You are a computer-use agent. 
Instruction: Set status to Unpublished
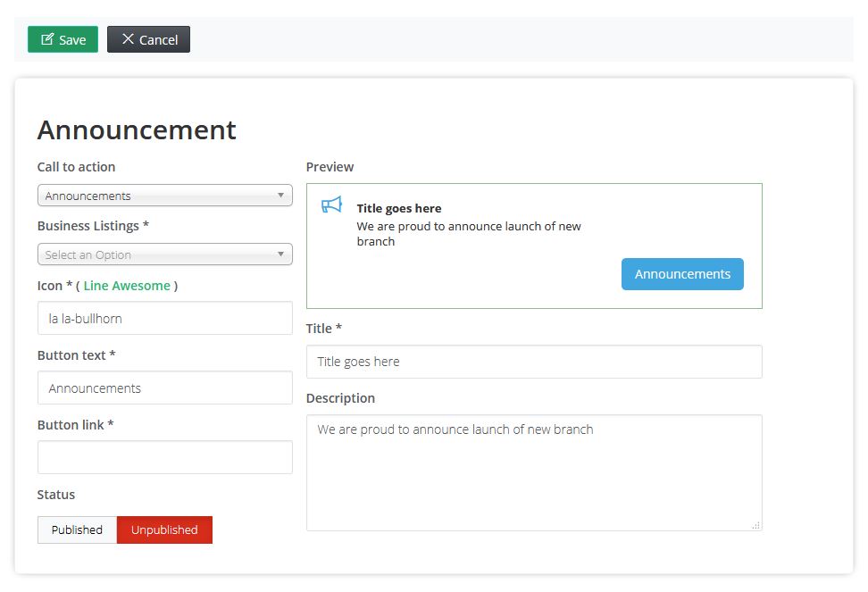[164, 529]
